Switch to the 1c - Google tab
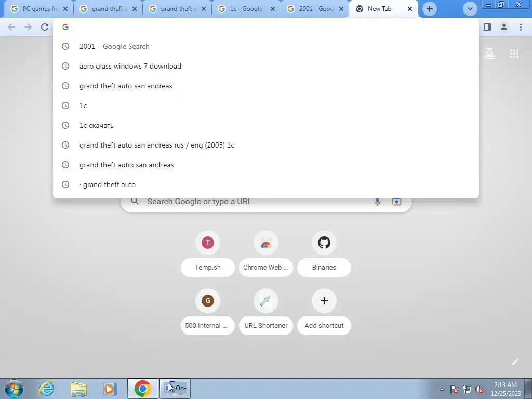 pyautogui.click(x=246, y=9)
